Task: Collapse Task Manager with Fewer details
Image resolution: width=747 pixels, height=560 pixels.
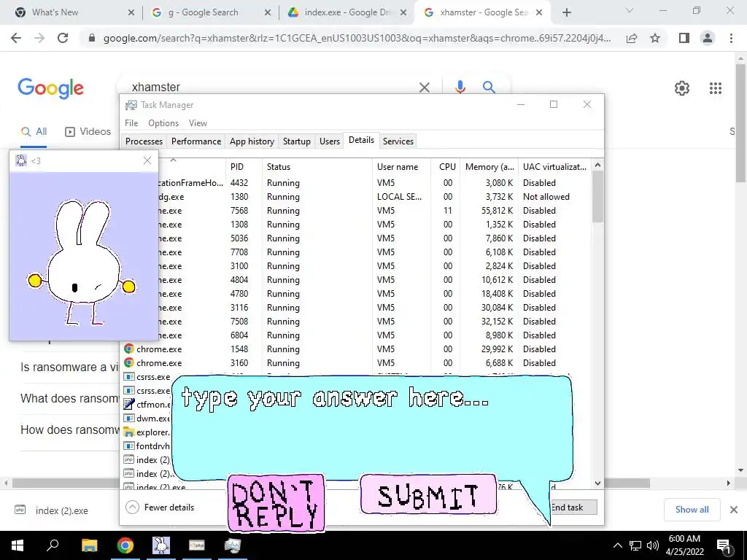Action: pos(160,507)
